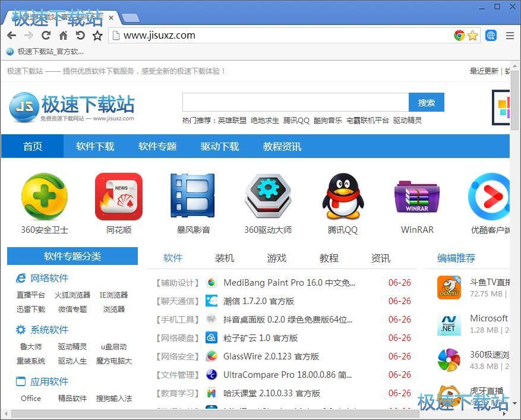The height and width of the screenshot is (420, 521).
Task: Open 哈沃课堂 2.10.0.33 官方版 entry
Action: pyautogui.click(x=272, y=393)
